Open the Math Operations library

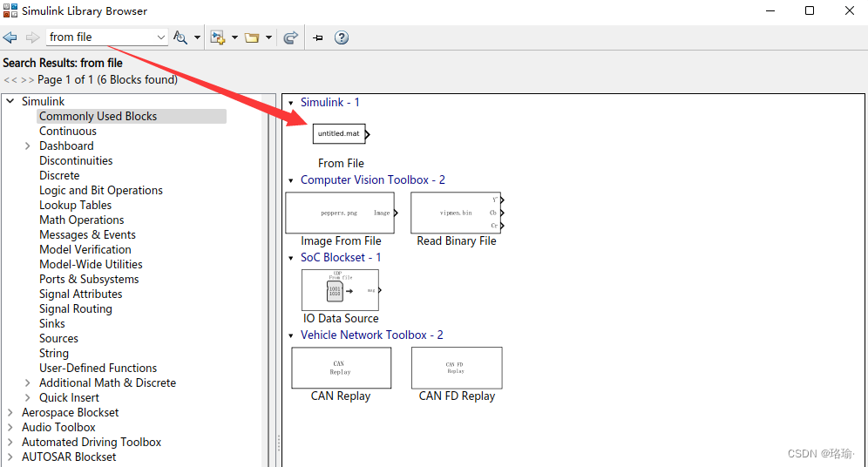pos(81,220)
